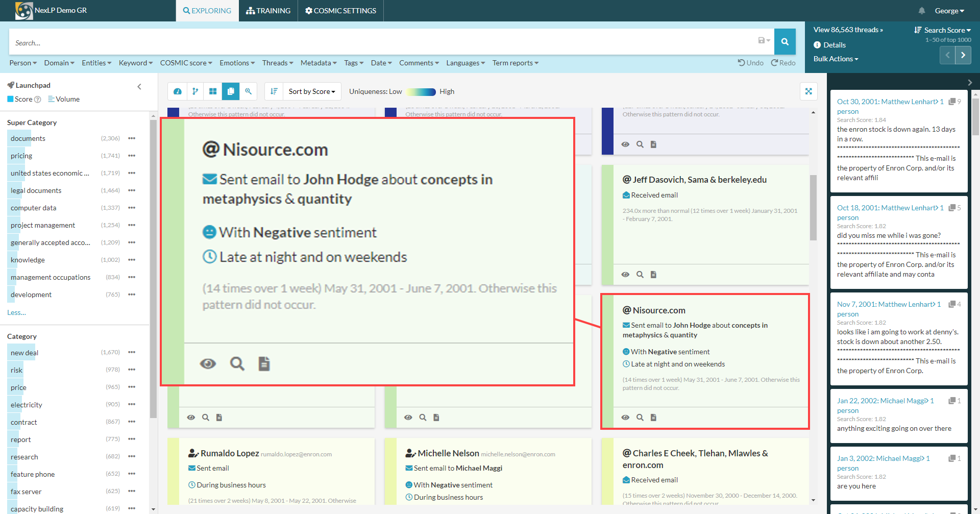Open the Person filter dropdown
Image resolution: width=980 pixels, height=514 pixels.
point(23,63)
